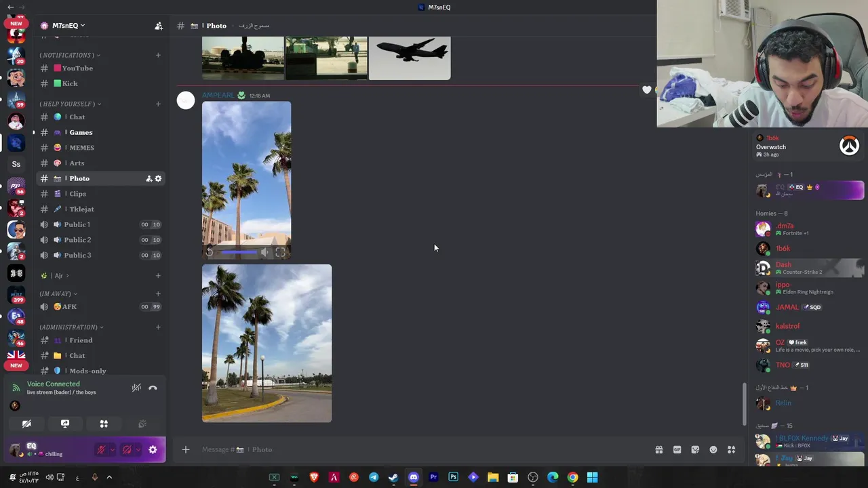Viewport: 868px width, 488px height.
Task: Open microphone input options arrow
Action: click(x=112, y=450)
